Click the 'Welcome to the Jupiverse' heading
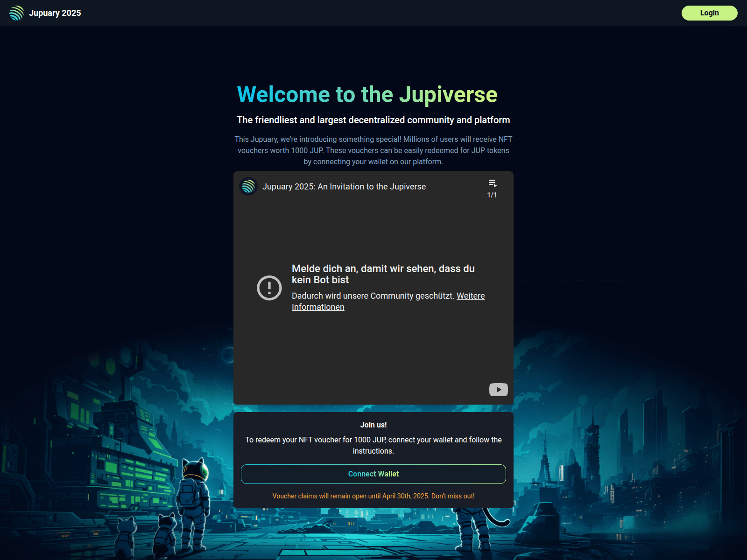The image size is (747, 560). (367, 95)
